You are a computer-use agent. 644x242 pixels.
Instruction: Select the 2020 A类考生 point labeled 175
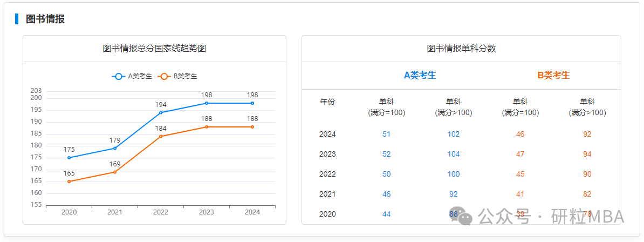click(69, 158)
